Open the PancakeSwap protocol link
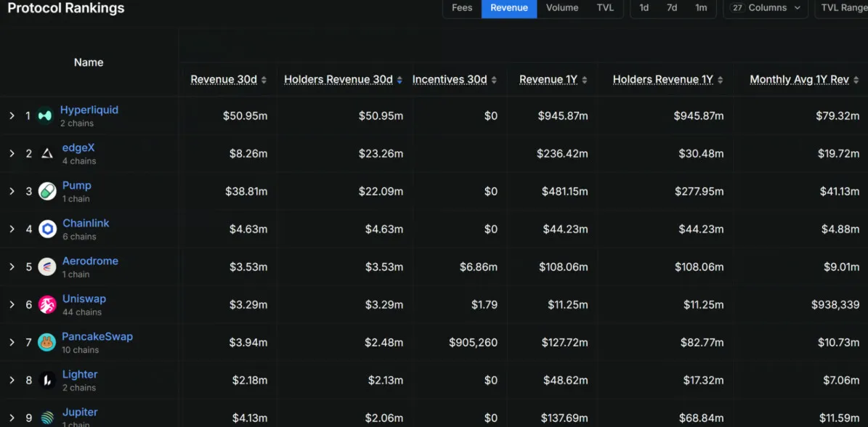Viewport: 868px width, 427px height. 97,336
